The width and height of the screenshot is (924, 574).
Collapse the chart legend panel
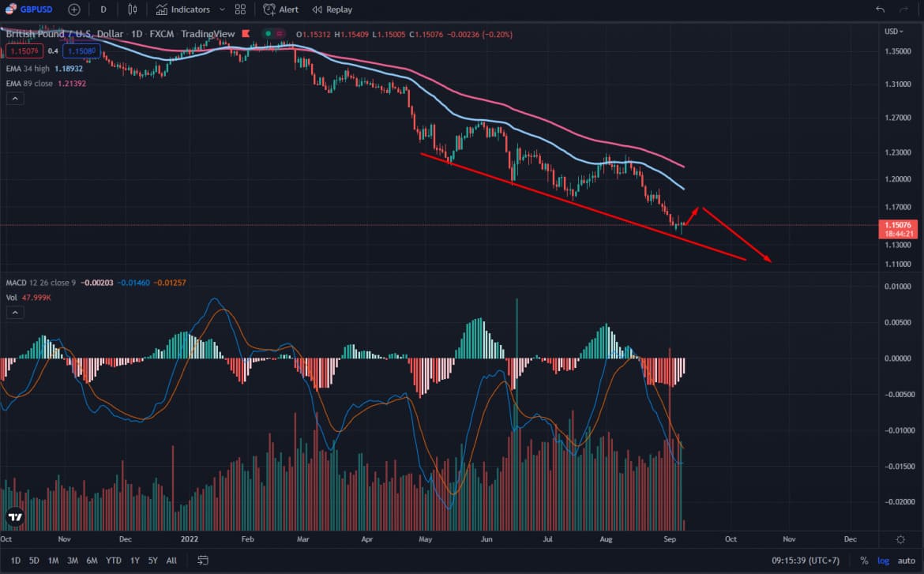[x=14, y=98]
